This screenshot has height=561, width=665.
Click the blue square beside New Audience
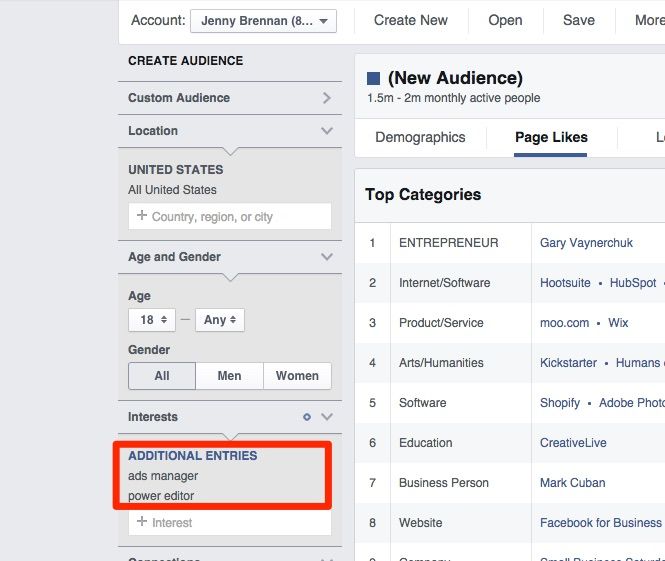[374, 78]
